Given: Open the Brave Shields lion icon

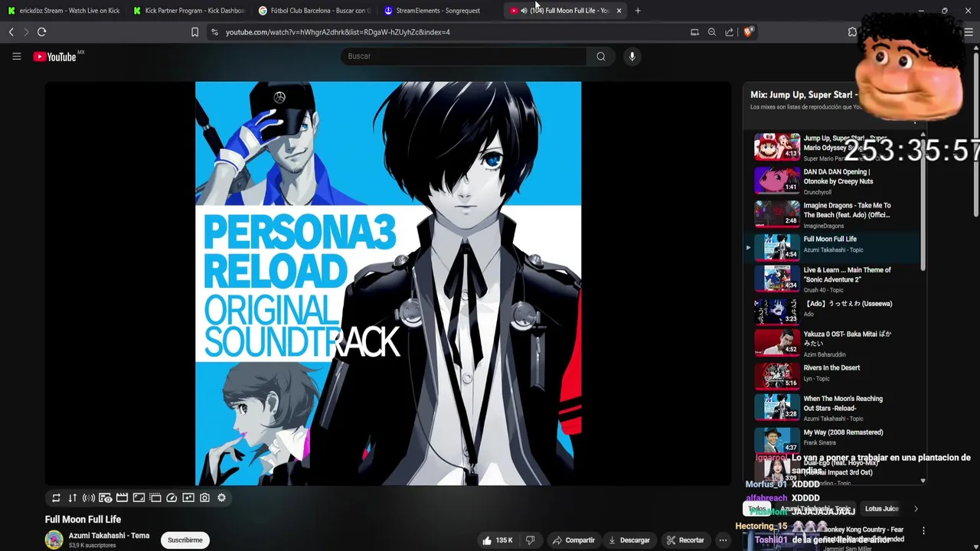Looking at the screenshot, I should [x=748, y=31].
